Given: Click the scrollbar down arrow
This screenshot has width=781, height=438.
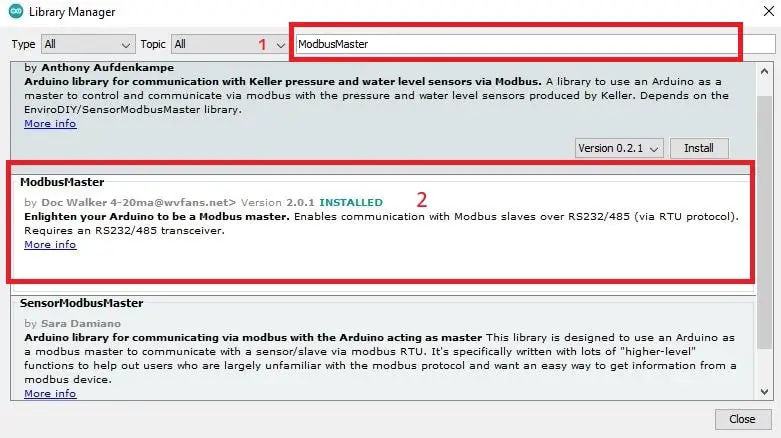Looking at the screenshot, I should coord(764,392).
